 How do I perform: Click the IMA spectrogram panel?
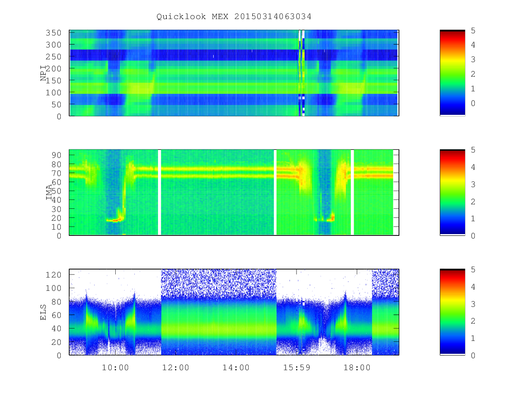(x=234, y=192)
